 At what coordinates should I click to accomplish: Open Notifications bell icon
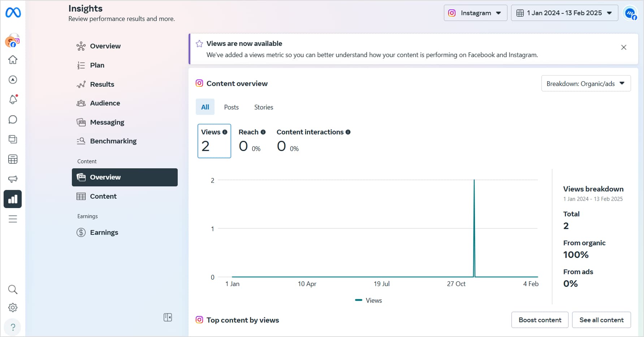(x=13, y=99)
